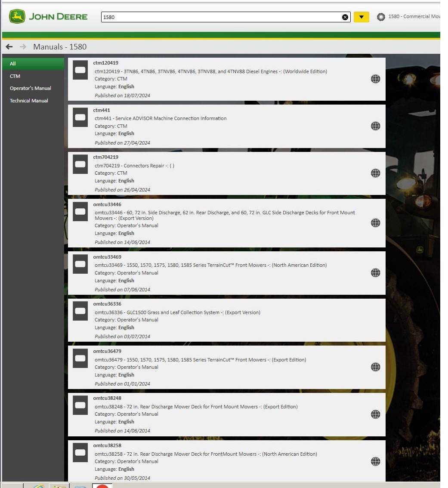Open the ctm120419 title heading
The image size is (448, 488).
point(105,63)
